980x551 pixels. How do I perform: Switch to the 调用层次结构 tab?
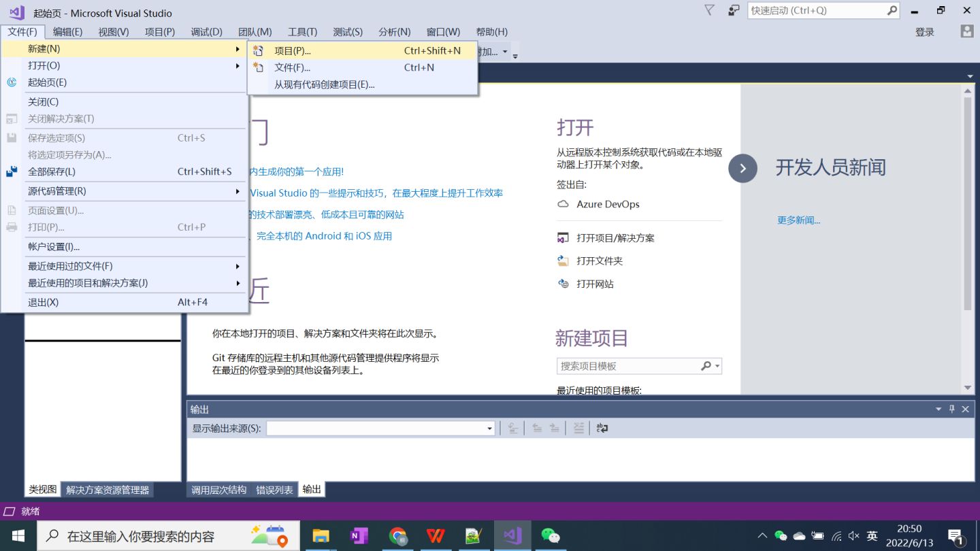[x=218, y=490]
